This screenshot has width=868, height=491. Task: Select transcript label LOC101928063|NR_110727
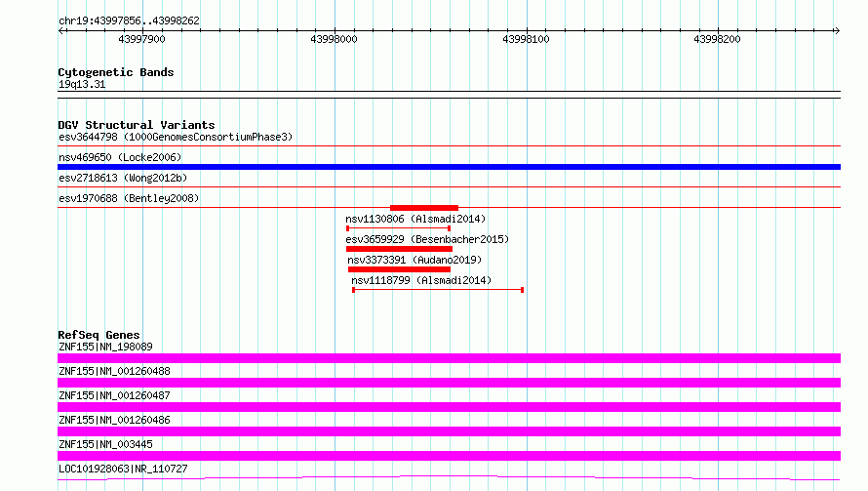123,469
